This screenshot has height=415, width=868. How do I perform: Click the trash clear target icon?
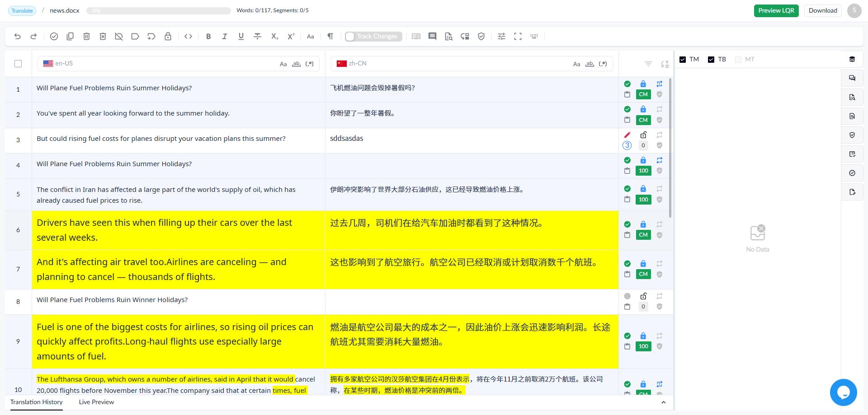pyautogui.click(x=86, y=37)
